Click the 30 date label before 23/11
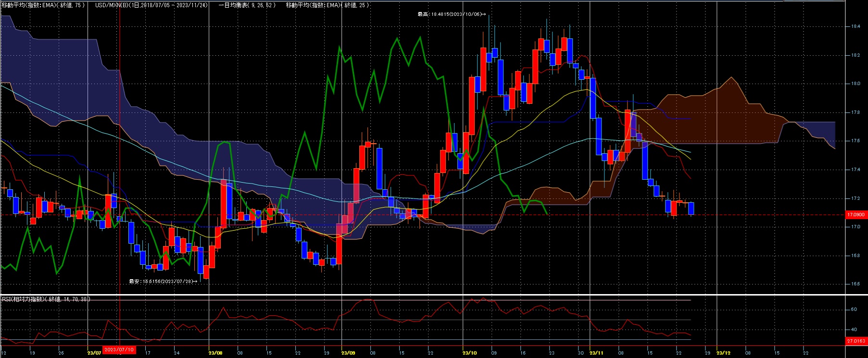This screenshot has width=868, height=358. point(581,353)
